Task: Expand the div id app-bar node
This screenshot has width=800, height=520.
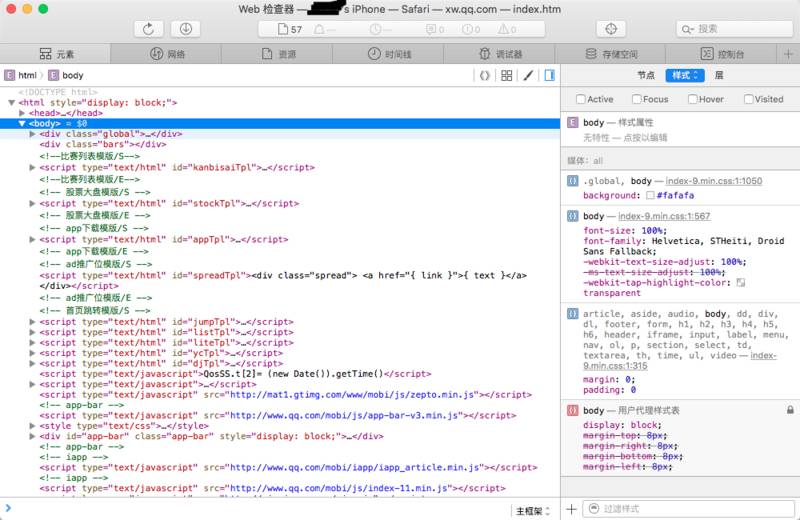Action: click(x=33, y=436)
